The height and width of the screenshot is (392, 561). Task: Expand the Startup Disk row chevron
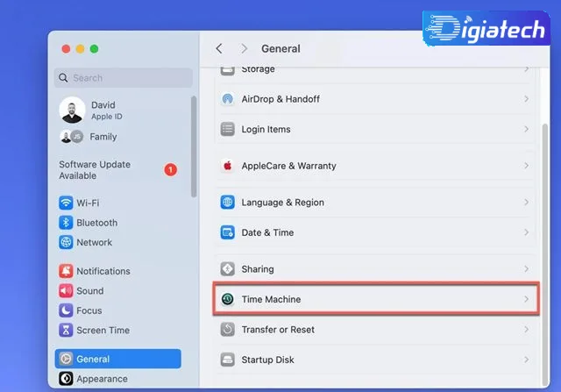[526, 360]
